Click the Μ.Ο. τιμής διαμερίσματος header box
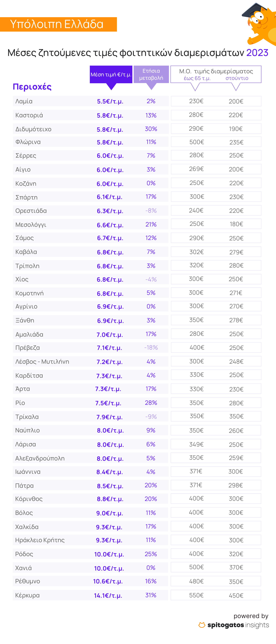 [216, 71]
